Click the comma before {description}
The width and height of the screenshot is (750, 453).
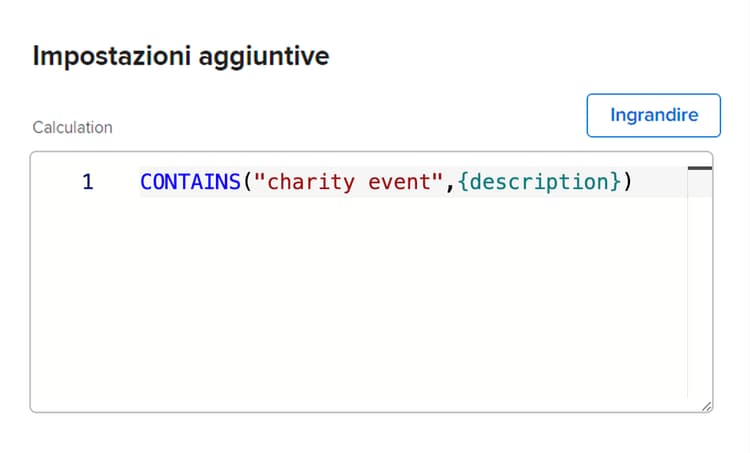pos(450,184)
